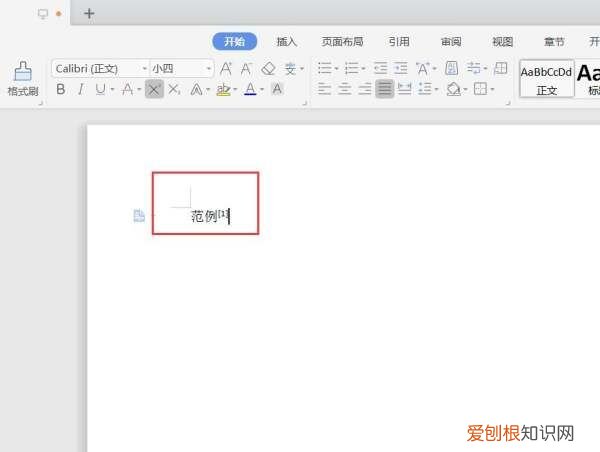Expand underline style dropdown arrow
This screenshot has height=452, width=600.
pyautogui.click(x=112, y=90)
